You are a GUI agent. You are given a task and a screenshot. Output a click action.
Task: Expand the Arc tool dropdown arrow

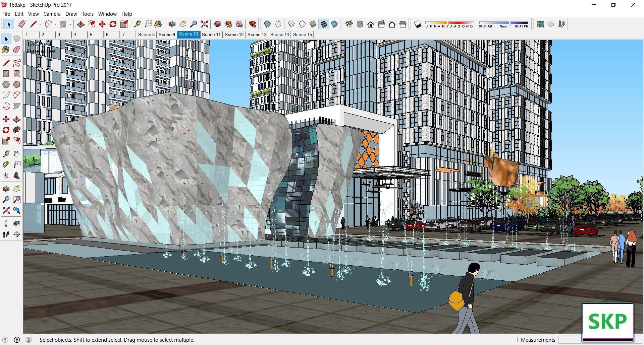(x=55, y=24)
